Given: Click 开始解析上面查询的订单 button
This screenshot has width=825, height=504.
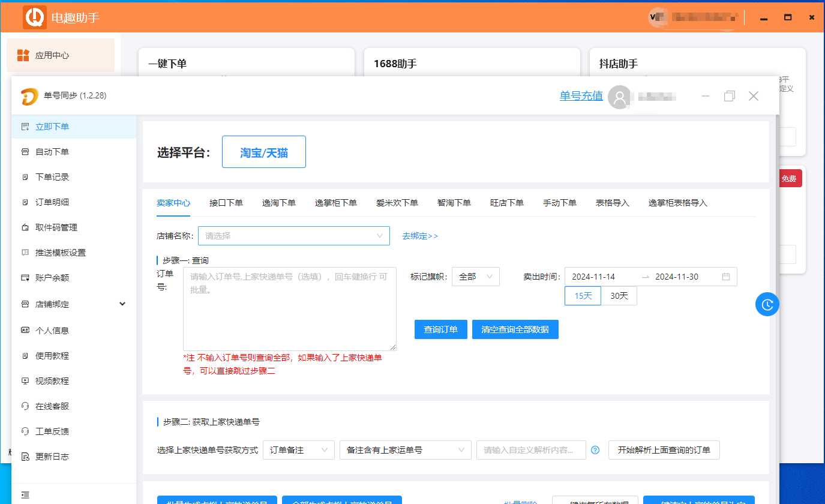Looking at the screenshot, I should tap(664, 450).
